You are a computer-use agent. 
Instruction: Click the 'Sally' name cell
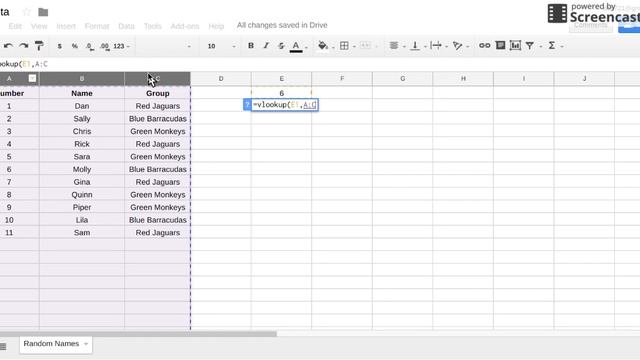tap(82, 119)
